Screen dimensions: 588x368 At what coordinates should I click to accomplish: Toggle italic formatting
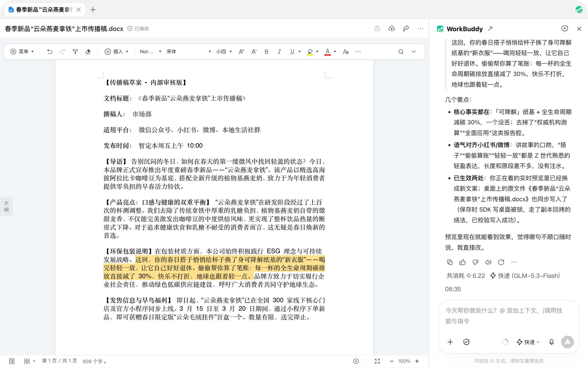point(279,52)
